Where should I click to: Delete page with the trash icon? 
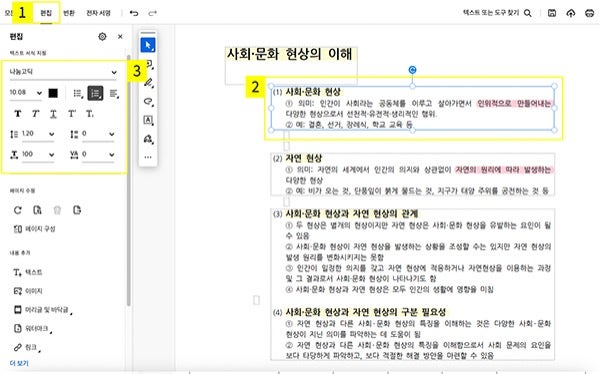(x=57, y=210)
